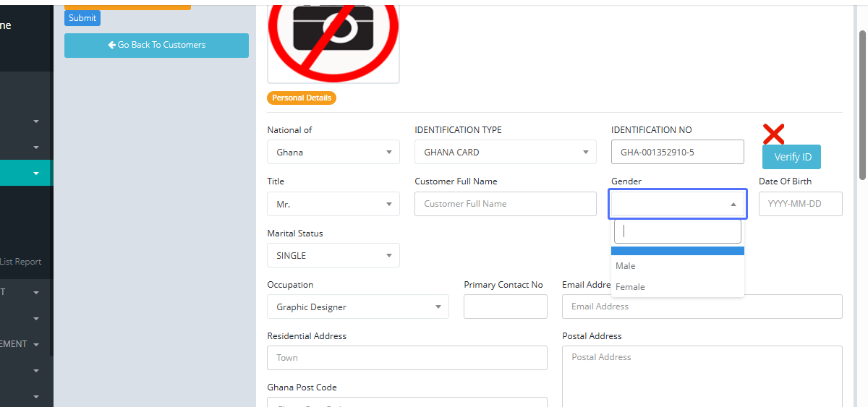Open the National of dropdown
The height and width of the screenshot is (407, 868).
coord(333,153)
